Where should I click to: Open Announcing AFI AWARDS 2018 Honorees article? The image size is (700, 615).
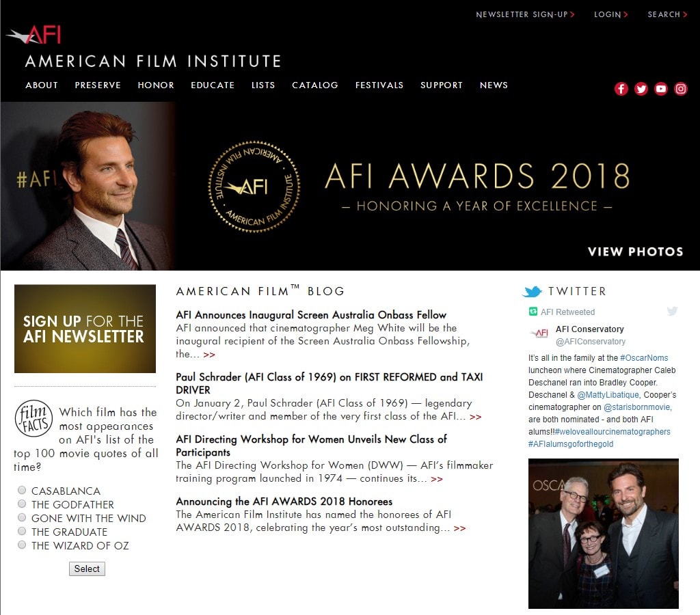284,501
